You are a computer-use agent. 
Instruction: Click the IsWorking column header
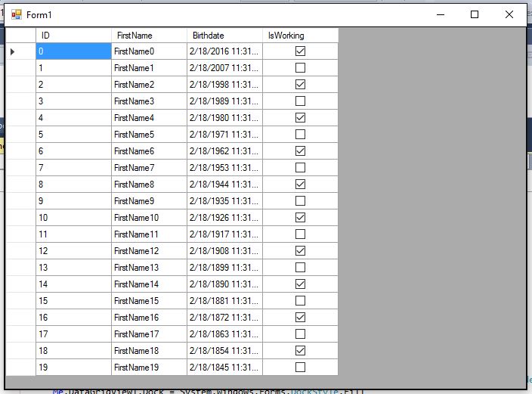[x=300, y=36]
